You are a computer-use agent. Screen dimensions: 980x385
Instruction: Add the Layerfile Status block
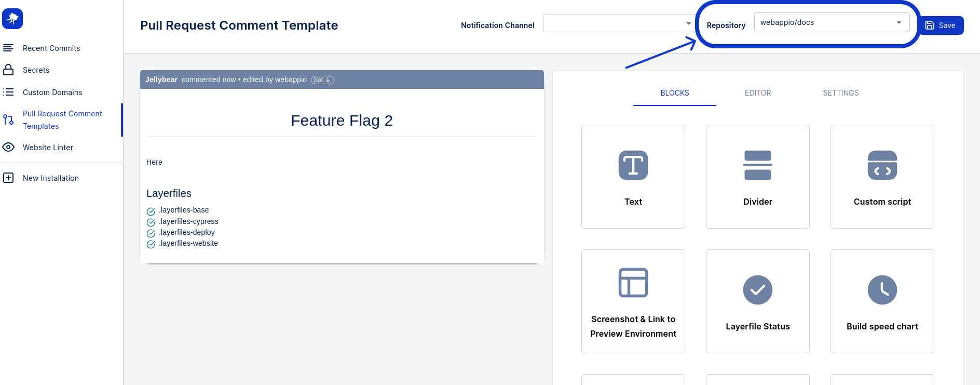coord(758,301)
